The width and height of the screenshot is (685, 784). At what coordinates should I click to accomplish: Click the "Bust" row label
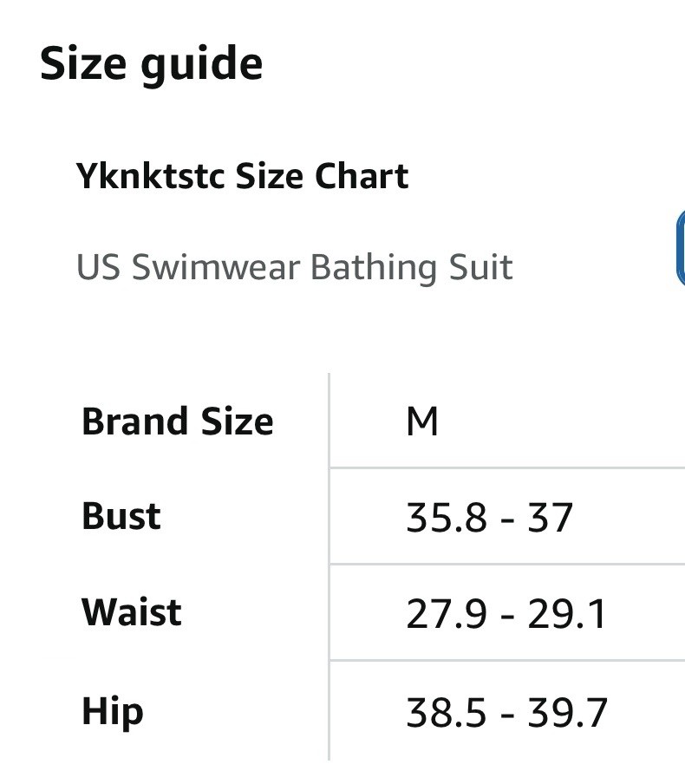121,516
